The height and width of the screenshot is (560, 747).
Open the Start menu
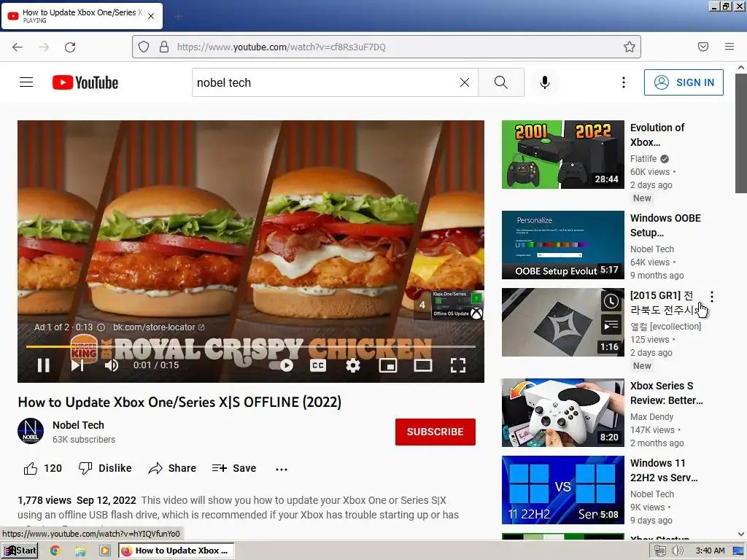tap(20, 551)
